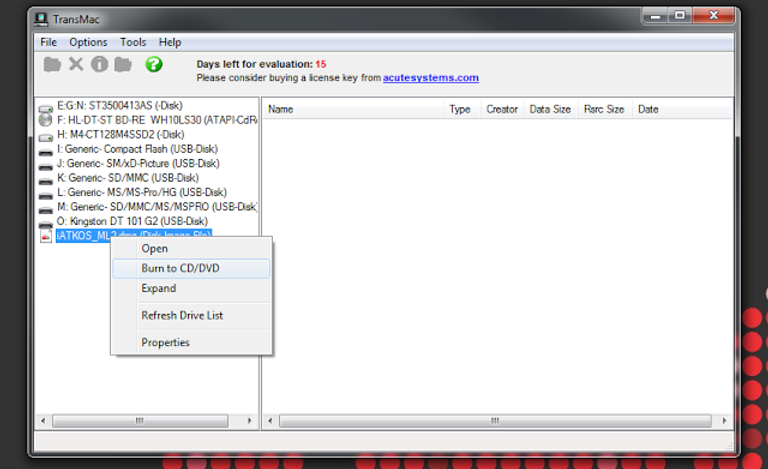Click the drive icon beside H: M4-CT128M4SSD2
Viewport: 768px width, 469px height.
pos(46,138)
